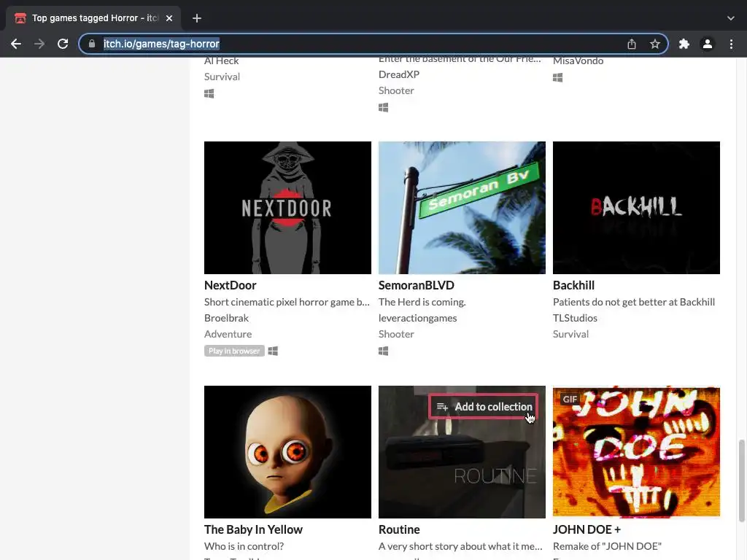
Task: Click 'Patients do not get better at Backhill'
Action: coord(634,302)
